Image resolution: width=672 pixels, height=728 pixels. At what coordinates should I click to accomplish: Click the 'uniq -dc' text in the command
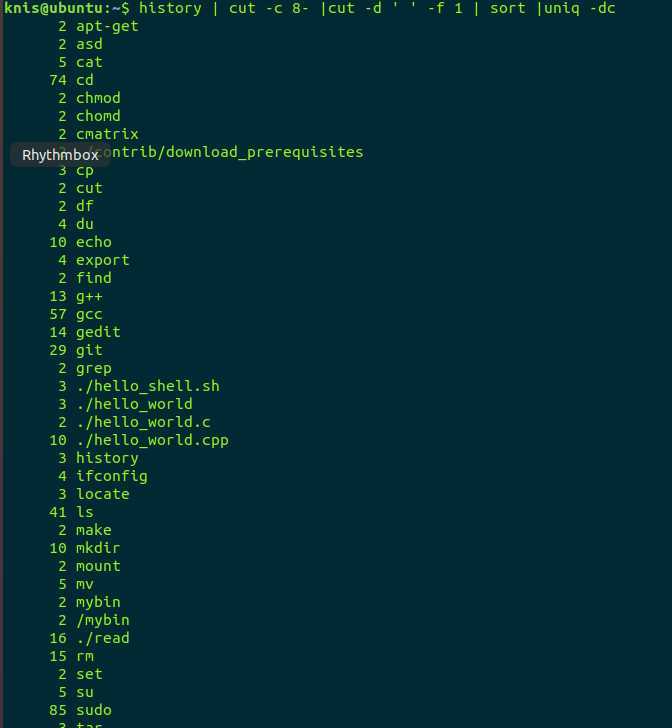(x=580, y=8)
